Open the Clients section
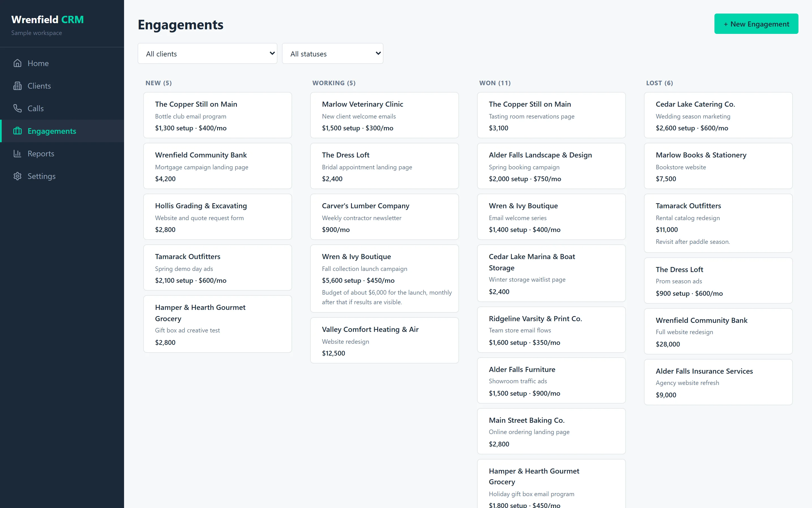Screen dimensions: 812x508 click(x=62, y=86)
